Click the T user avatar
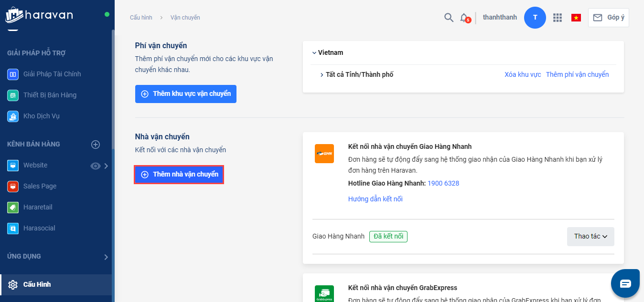The height and width of the screenshot is (302, 644). pyautogui.click(x=535, y=18)
